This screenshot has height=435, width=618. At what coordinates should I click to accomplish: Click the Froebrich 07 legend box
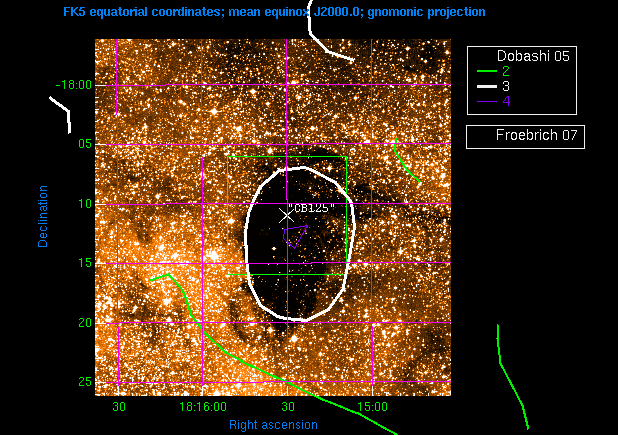(x=525, y=137)
